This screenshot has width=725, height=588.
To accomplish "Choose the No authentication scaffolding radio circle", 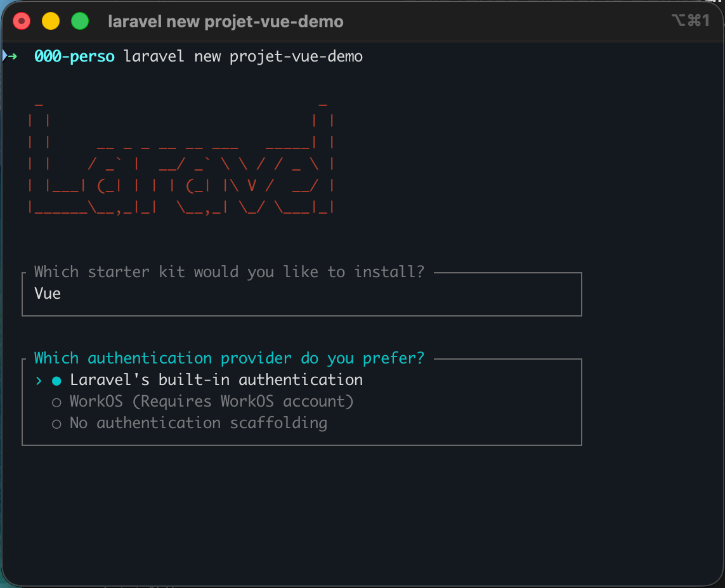I will pos(56,424).
